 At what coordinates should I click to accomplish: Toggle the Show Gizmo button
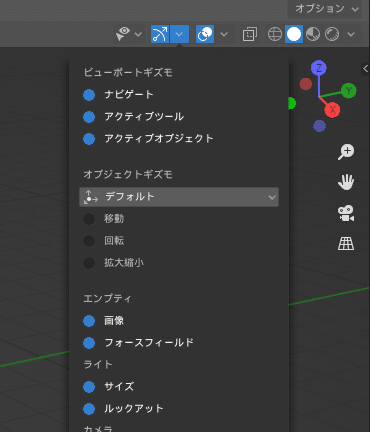pyautogui.click(x=160, y=34)
